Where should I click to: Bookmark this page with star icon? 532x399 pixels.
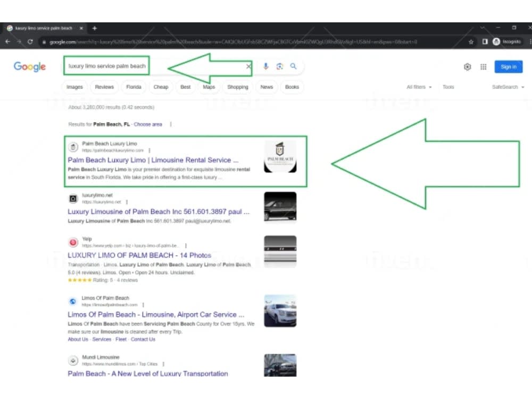(471, 41)
